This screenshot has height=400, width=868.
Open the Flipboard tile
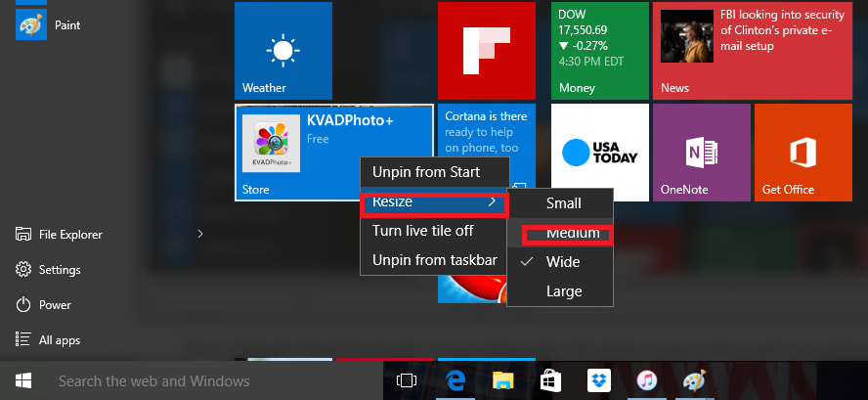(x=487, y=51)
